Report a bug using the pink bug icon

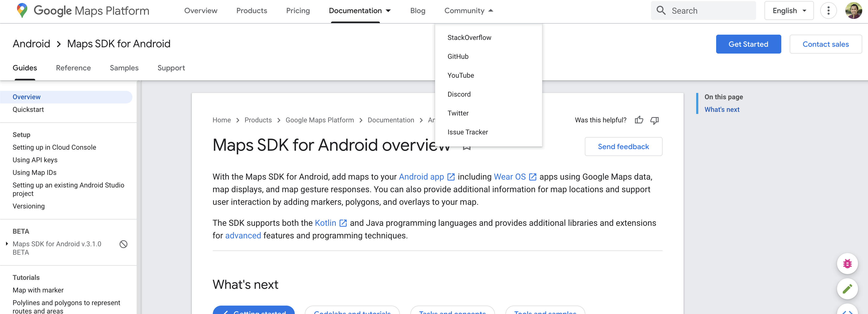click(x=848, y=264)
